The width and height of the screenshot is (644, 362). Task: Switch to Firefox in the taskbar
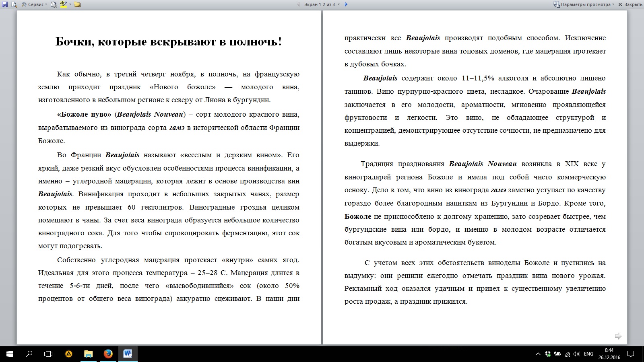pos(108,354)
